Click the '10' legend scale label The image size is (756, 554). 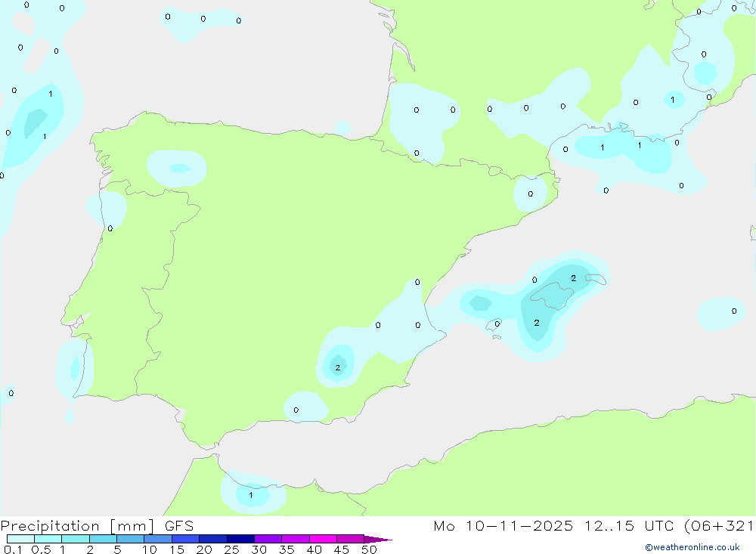(150, 549)
